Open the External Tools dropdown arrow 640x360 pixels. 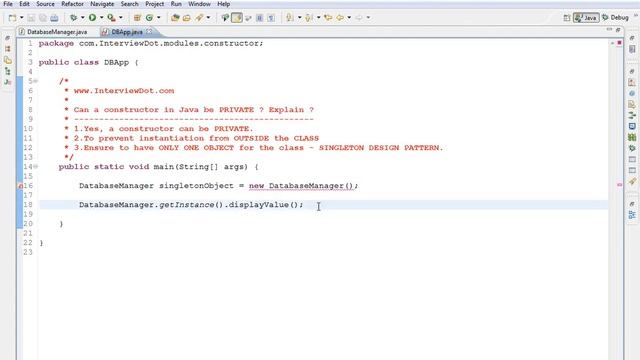pyautogui.click(x=120, y=18)
